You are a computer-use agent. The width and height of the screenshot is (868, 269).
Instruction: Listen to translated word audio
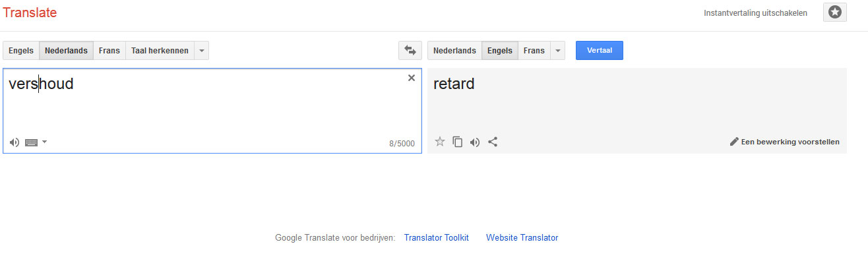point(475,142)
